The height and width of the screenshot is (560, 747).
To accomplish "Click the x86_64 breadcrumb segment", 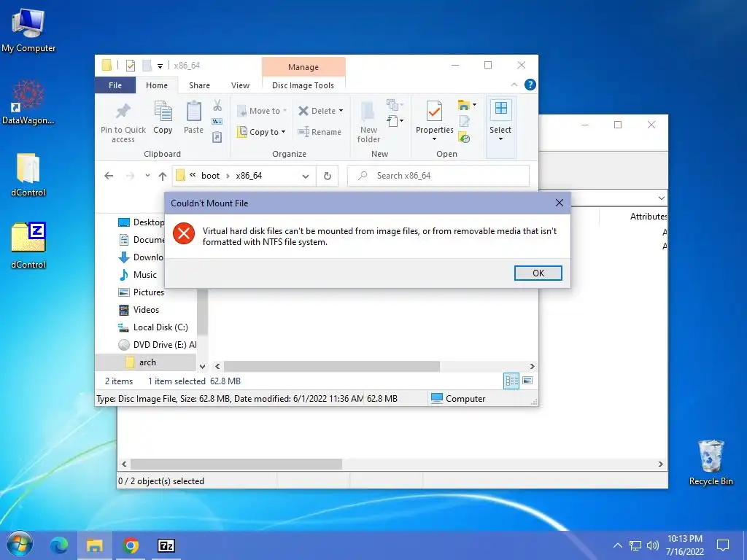I will 249,176.
